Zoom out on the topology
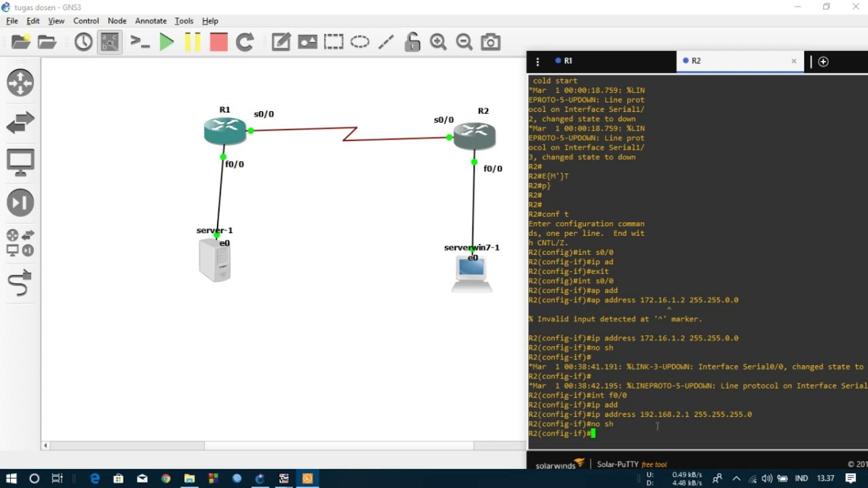Image resolution: width=868 pixels, height=488 pixels. 464,42
